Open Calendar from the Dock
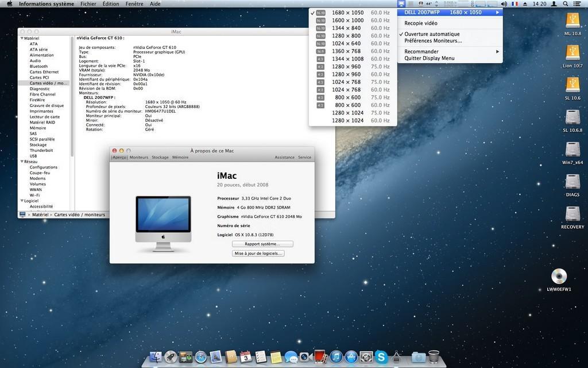The image size is (588, 368). tap(246, 358)
